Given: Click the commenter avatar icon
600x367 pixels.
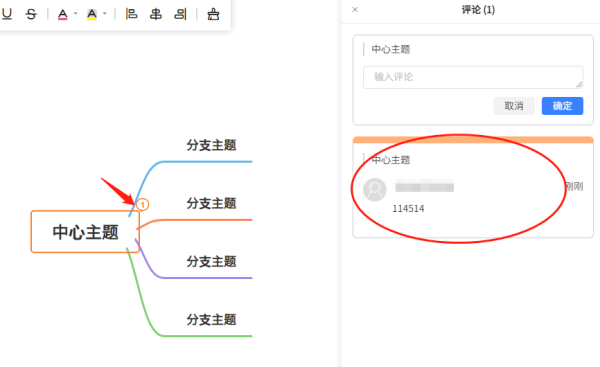Looking at the screenshot, I should point(375,189).
